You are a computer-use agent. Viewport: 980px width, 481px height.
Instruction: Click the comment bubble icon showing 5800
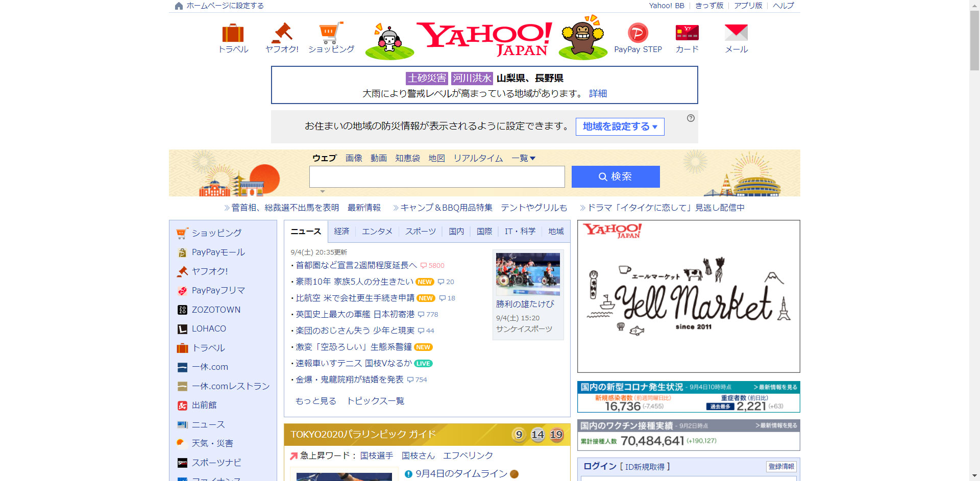423,266
